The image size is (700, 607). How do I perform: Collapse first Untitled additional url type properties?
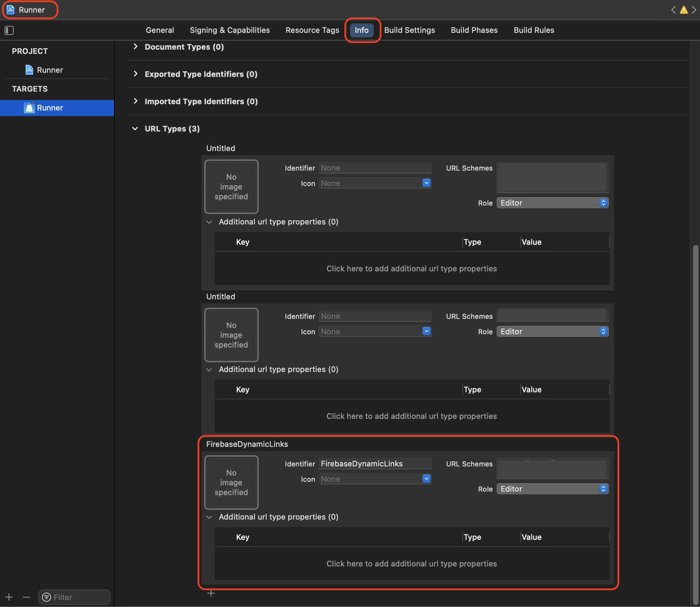click(209, 222)
